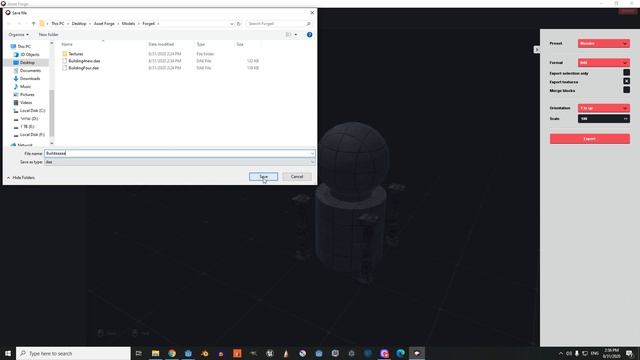Toggle the Export selection only checkbox
This screenshot has width=640, height=360.
(626, 73)
